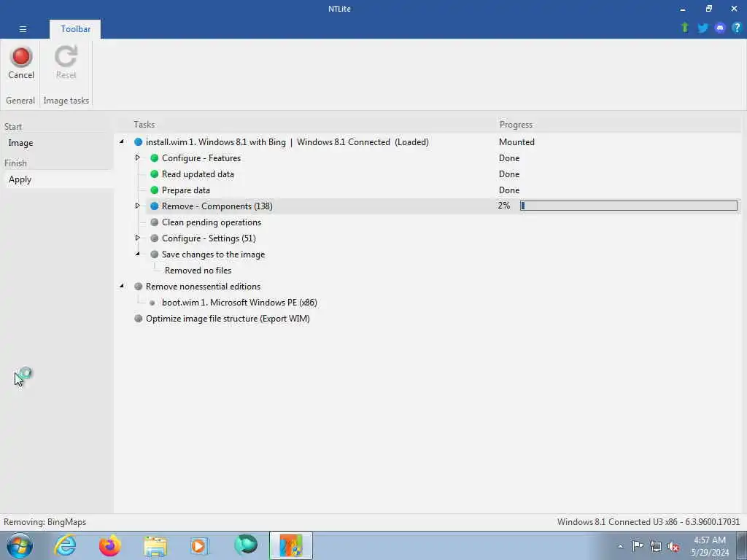Click blue status dot of Remove - Components
The image size is (747, 560).
pos(155,206)
